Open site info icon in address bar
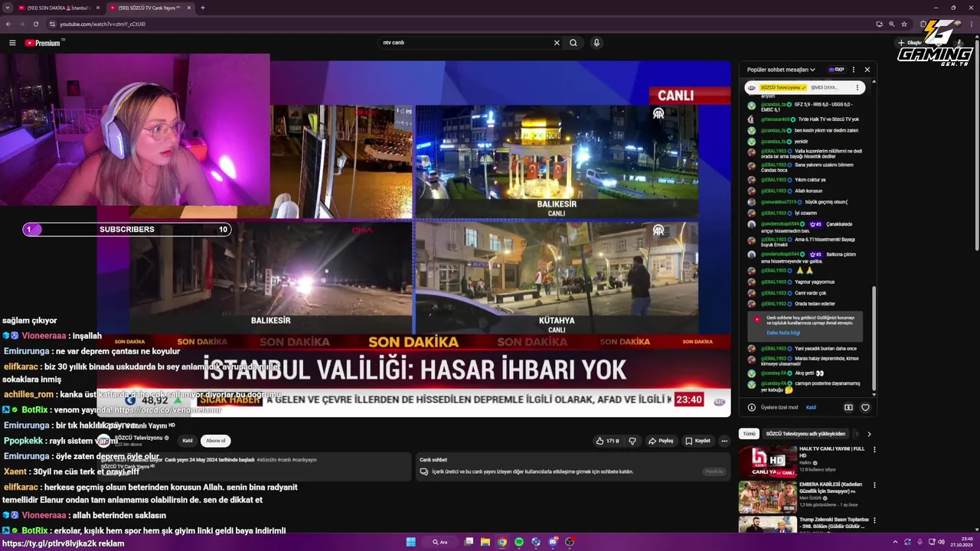Screen dimensions: 980x551 tap(52, 24)
